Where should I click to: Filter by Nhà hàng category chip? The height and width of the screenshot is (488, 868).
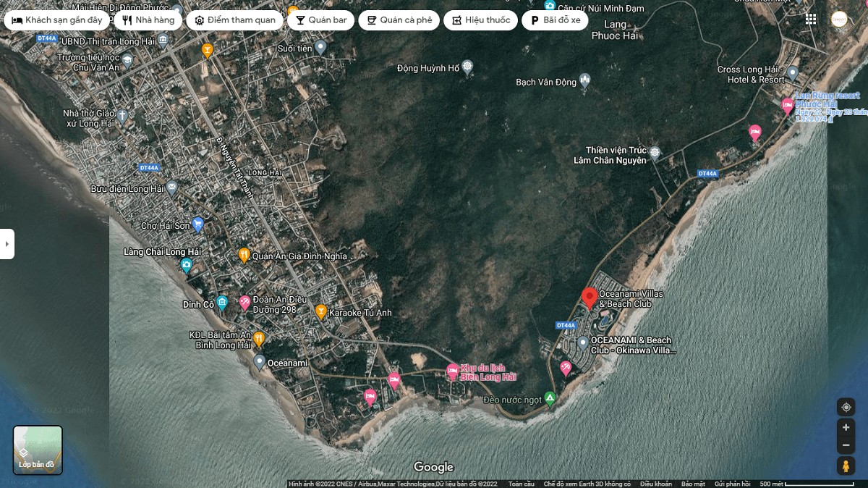click(x=148, y=20)
